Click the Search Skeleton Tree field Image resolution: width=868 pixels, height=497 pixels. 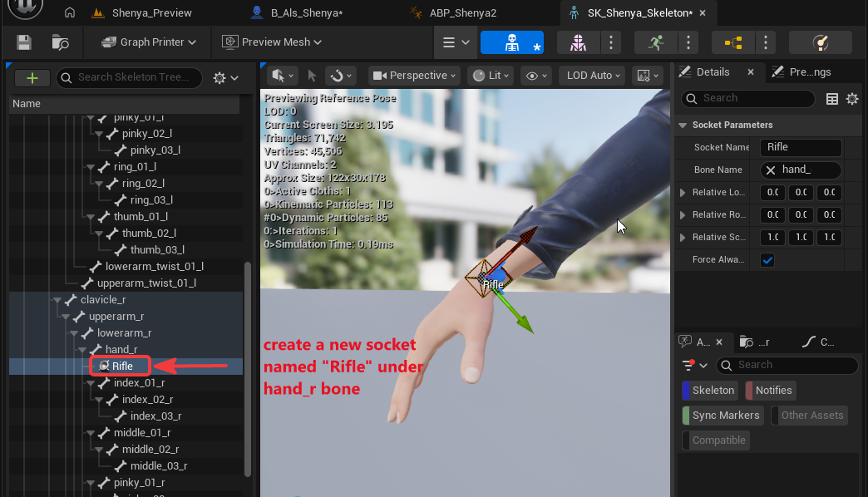click(x=131, y=77)
